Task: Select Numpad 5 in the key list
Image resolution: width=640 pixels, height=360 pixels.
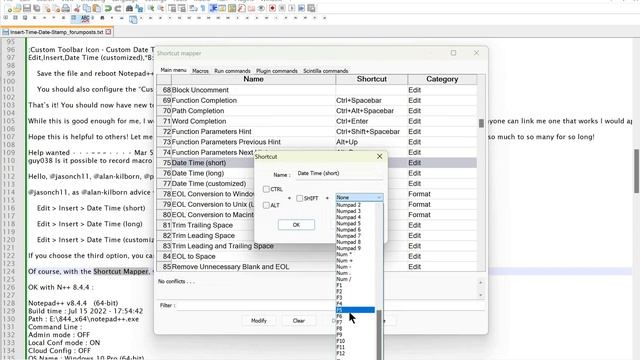Action: tap(355, 223)
